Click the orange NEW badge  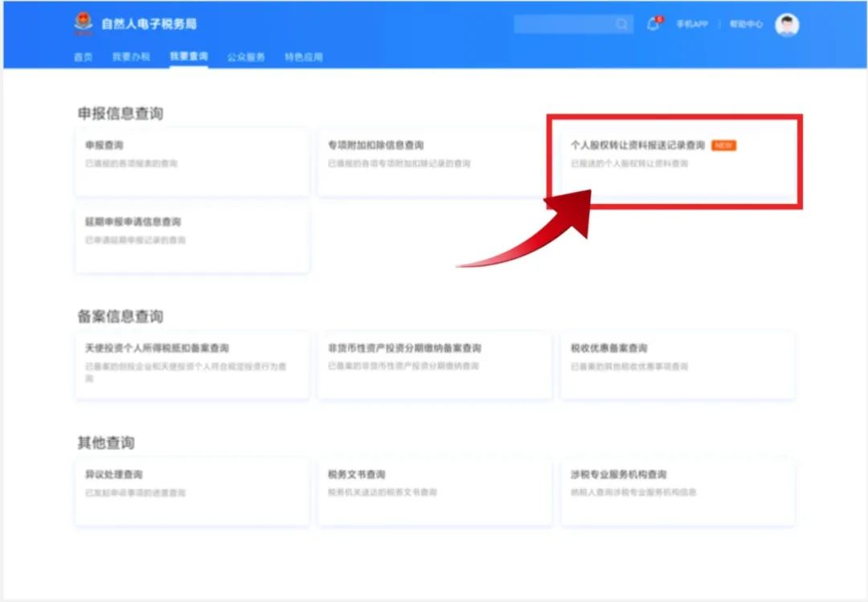coord(723,145)
